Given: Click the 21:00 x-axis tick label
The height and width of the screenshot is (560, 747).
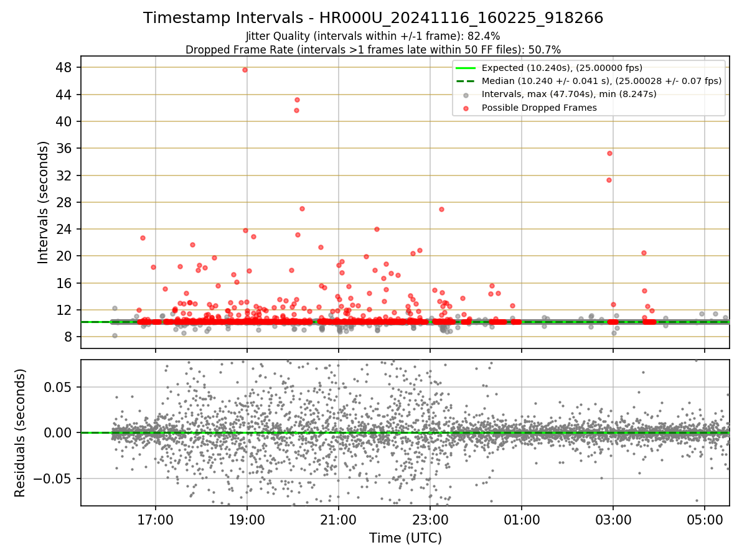Looking at the screenshot, I should click(x=339, y=520).
